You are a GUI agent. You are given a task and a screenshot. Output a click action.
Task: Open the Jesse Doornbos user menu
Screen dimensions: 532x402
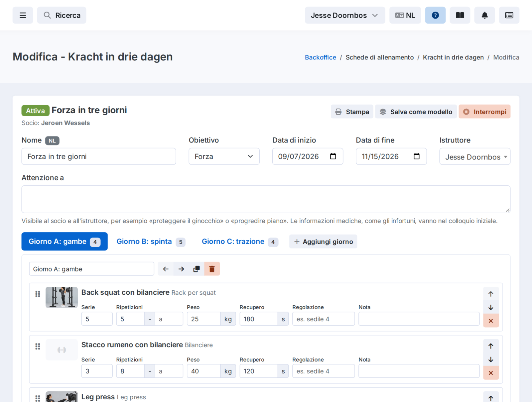coord(345,15)
